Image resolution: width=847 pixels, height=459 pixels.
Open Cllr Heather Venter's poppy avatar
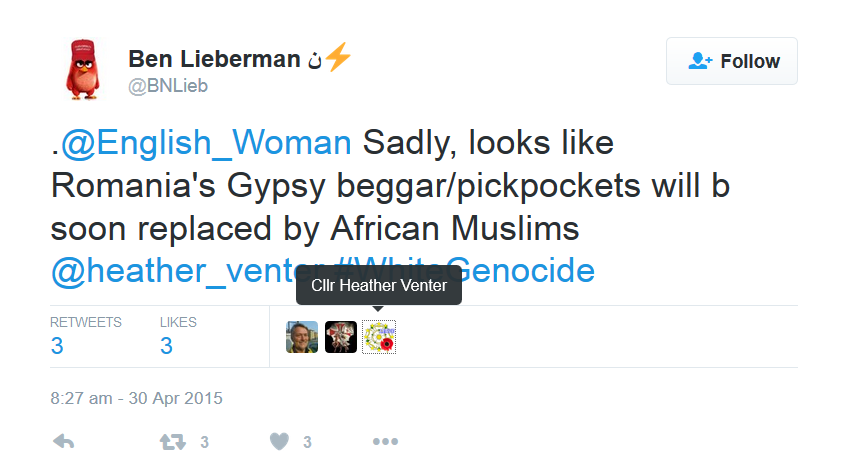click(x=379, y=337)
